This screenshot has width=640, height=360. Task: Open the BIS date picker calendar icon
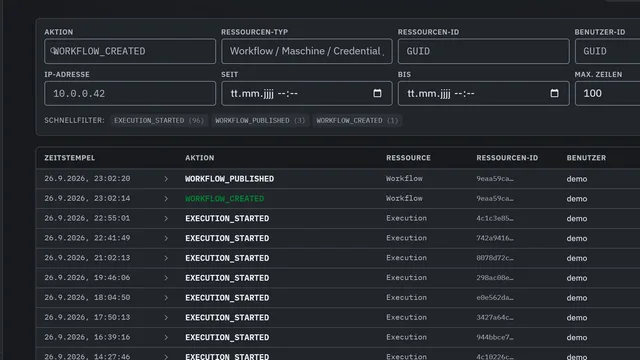point(554,93)
